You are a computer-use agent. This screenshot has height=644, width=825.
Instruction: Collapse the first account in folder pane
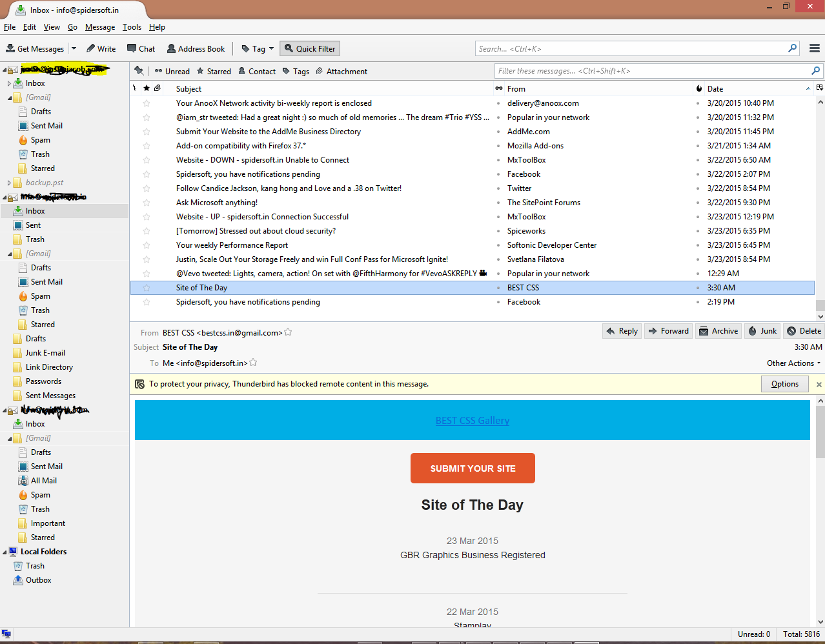pyautogui.click(x=5, y=70)
